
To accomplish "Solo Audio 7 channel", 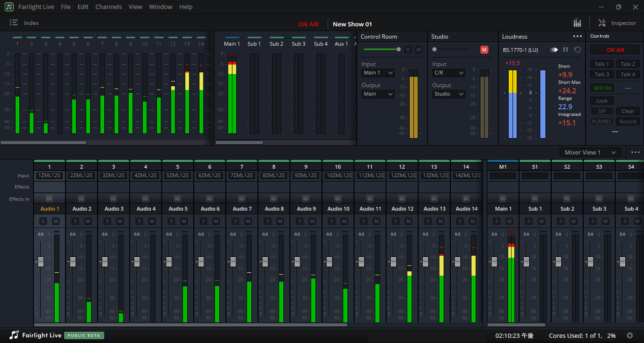I will [x=236, y=221].
